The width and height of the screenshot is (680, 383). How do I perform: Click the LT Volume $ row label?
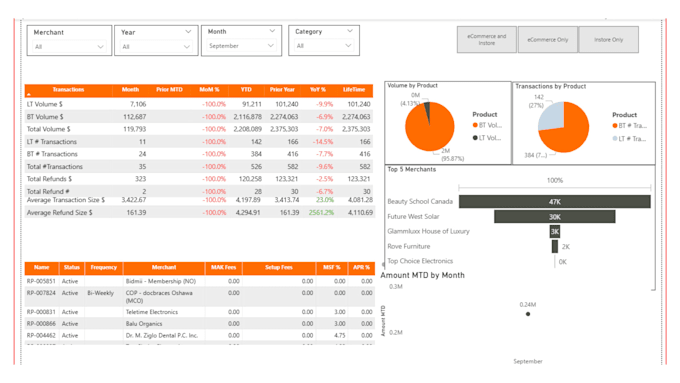[45, 104]
